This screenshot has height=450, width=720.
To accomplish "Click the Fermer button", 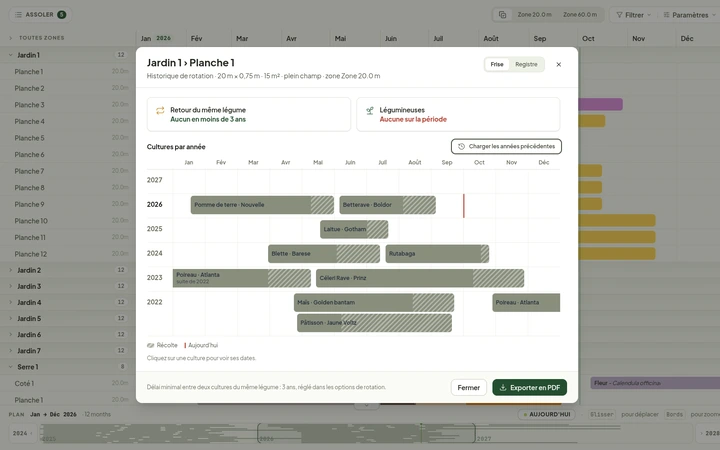I will click(468, 388).
